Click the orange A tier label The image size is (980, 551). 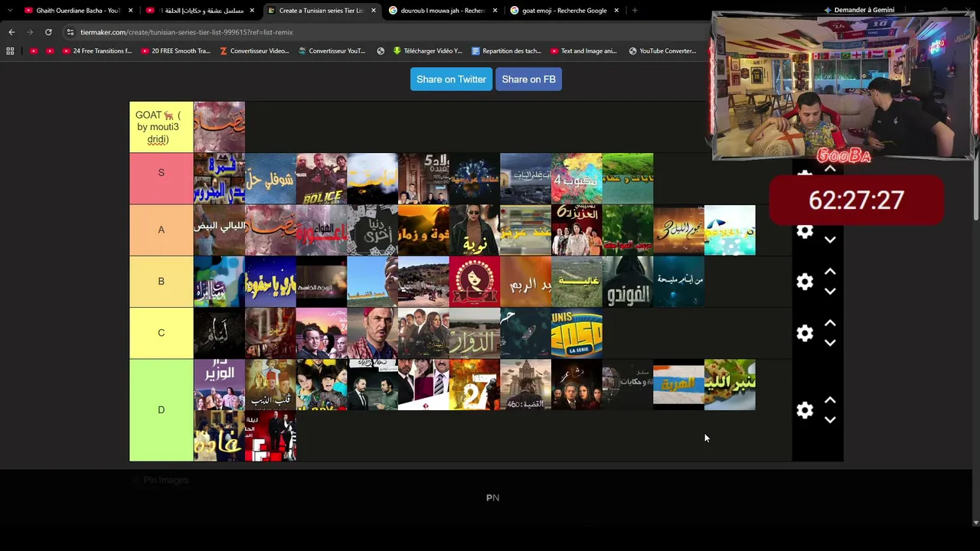coord(161,230)
